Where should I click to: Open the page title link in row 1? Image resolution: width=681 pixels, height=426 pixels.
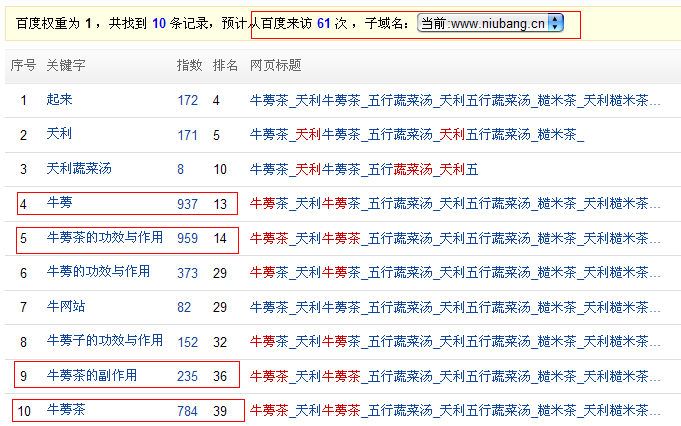tap(455, 101)
